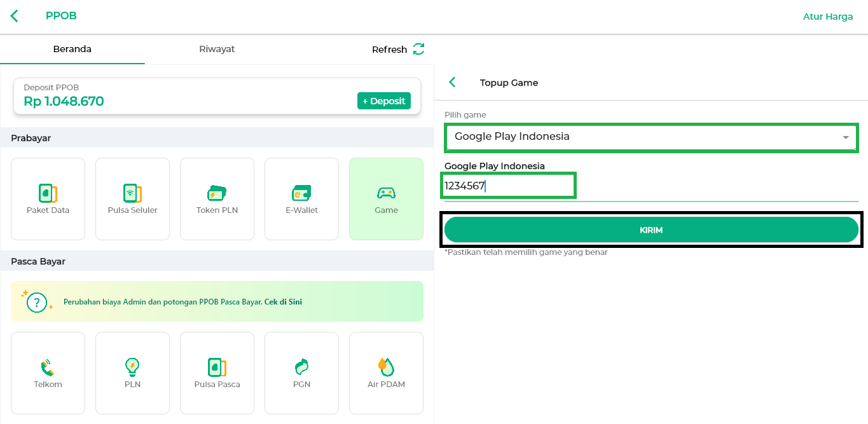Image resolution: width=868 pixels, height=424 pixels.
Task: Click the Topup Game heading
Action: point(509,83)
